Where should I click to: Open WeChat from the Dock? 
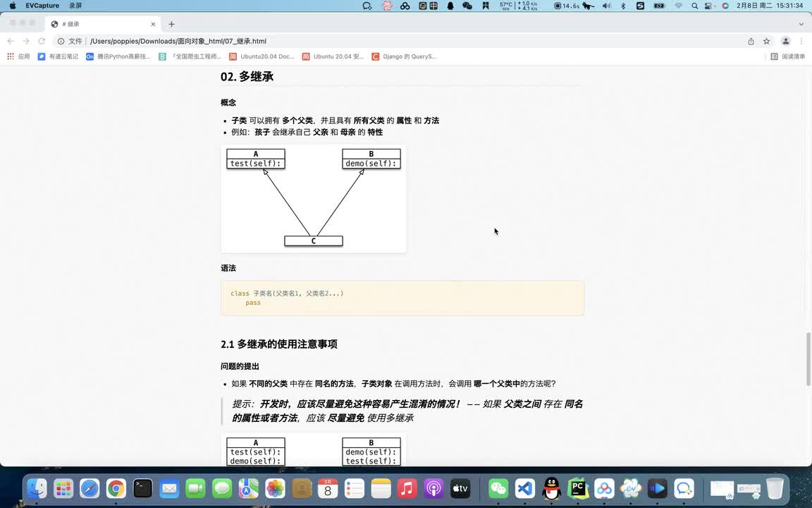pyautogui.click(x=499, y=488)
